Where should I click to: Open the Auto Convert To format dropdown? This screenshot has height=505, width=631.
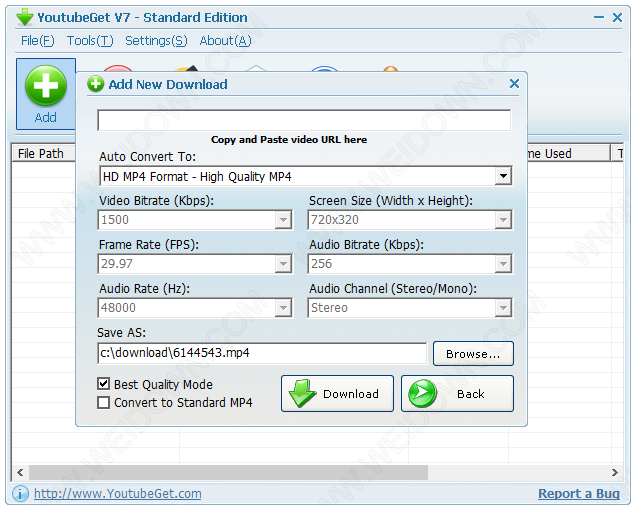(503, 176)
